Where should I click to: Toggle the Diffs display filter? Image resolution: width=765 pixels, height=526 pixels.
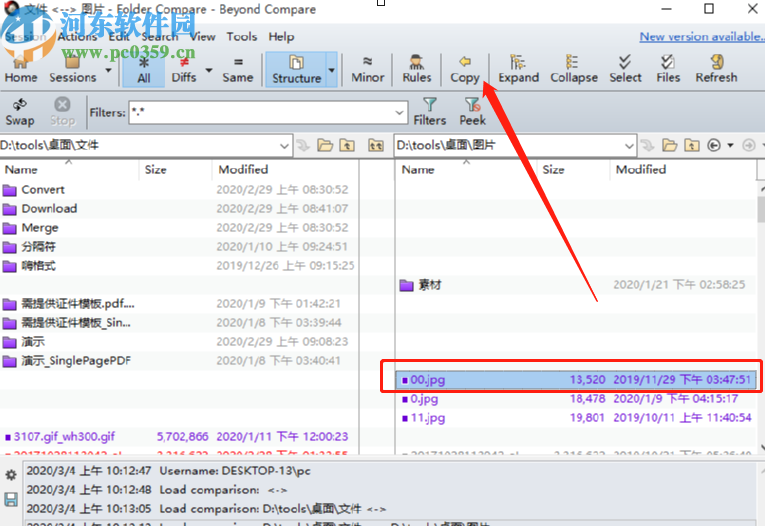184,70
